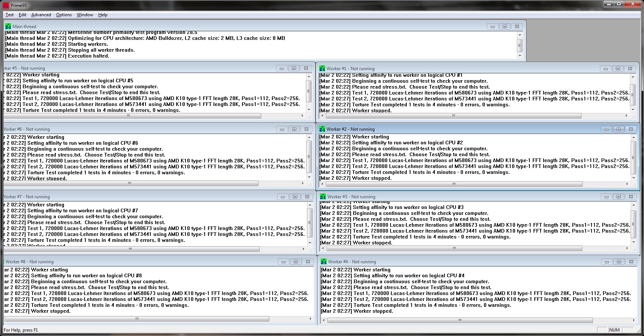Click the Worker #4 window icon
This screenshot has width=644, height=336.
(324, 261)
